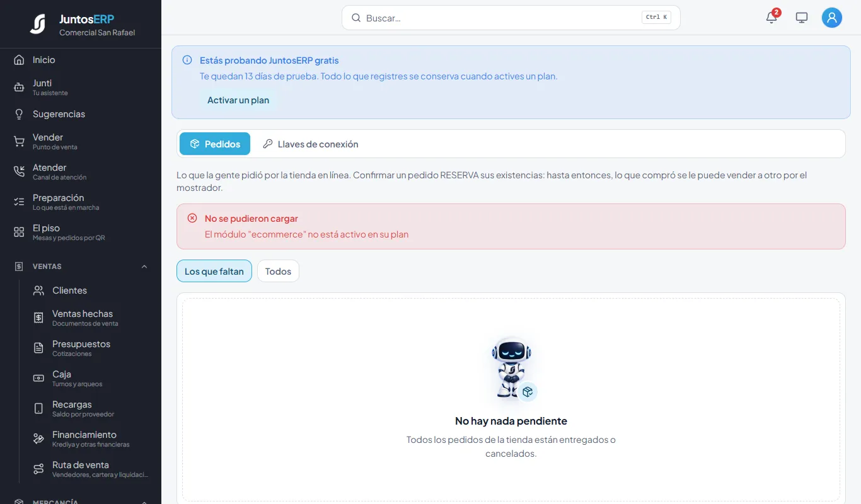Go to Inicio in the sidebar
The image size is (861, 504).
point(81,60)
